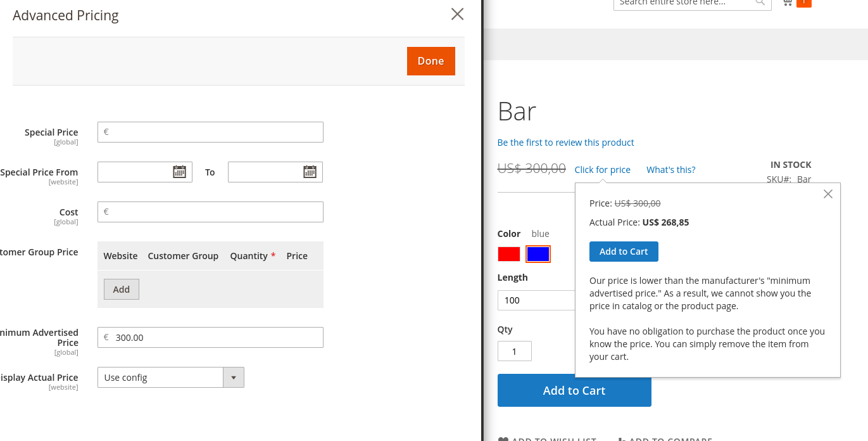Screen dimensions: 868x441
Task: Click the struck-through US$ 300,00 product price
Action: (532, 169)
